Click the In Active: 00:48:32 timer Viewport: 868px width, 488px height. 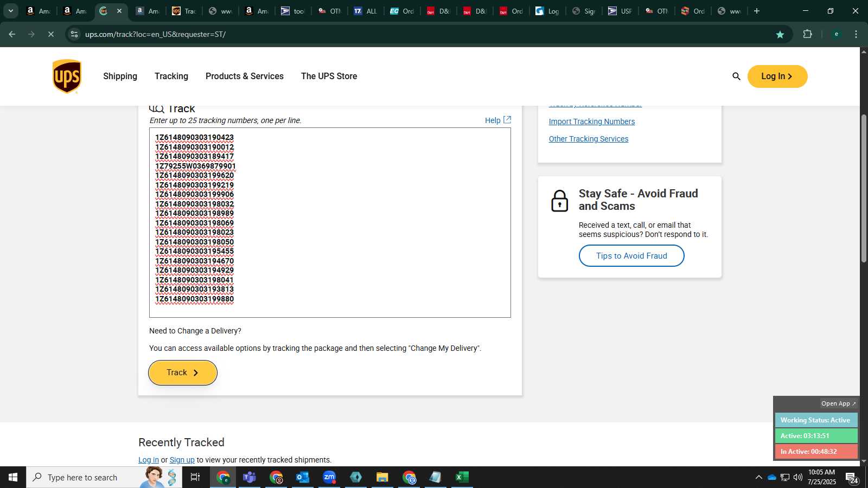[816, 452]
